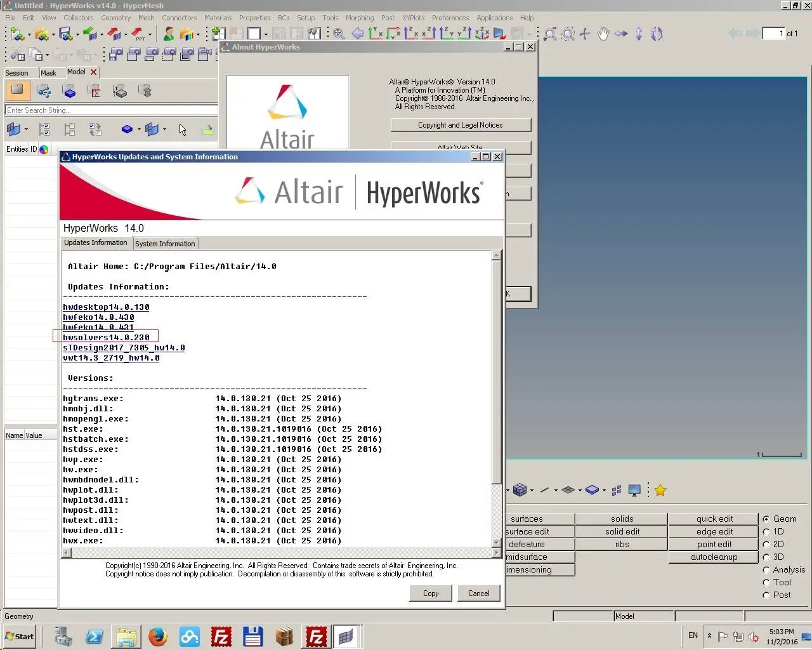Select the 2D page radio button
The height and width of the screenshot is (650, 812).
(766, 544)
